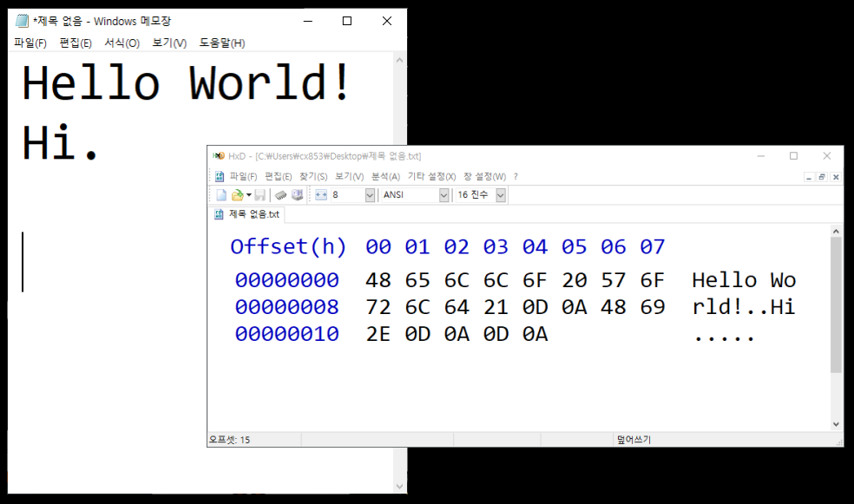Image resolution: width=854 pixels, height=504 pixels.
Task: Maximize the Notepad window
Action: coord(347,21)
